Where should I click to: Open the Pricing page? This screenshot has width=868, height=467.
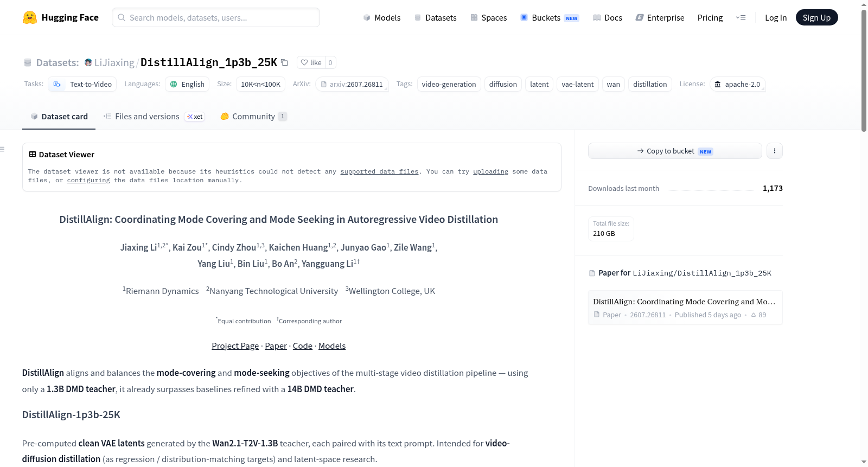click(710, 17)
